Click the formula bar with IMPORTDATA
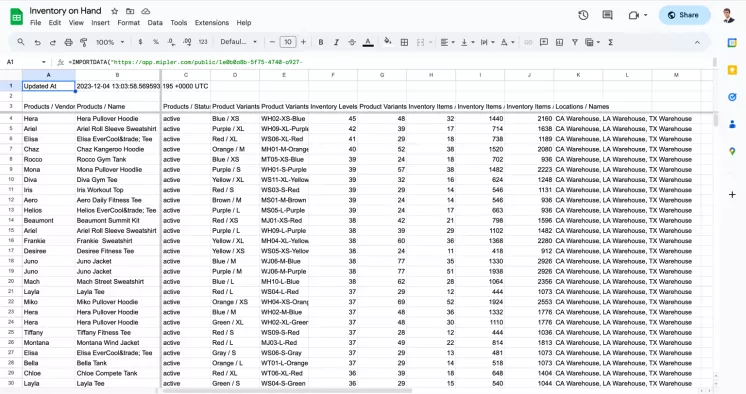This screenshot has height=394, width=746. (389, 62)
